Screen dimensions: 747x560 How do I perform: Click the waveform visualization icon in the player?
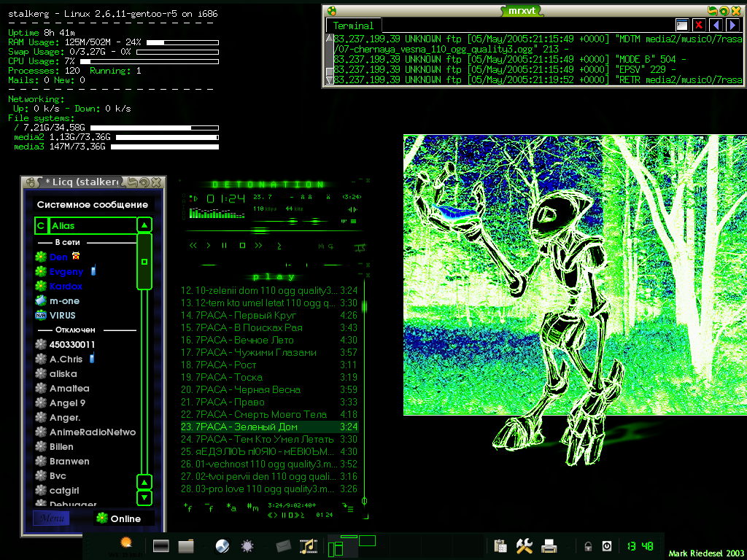(x=352, y=209)
